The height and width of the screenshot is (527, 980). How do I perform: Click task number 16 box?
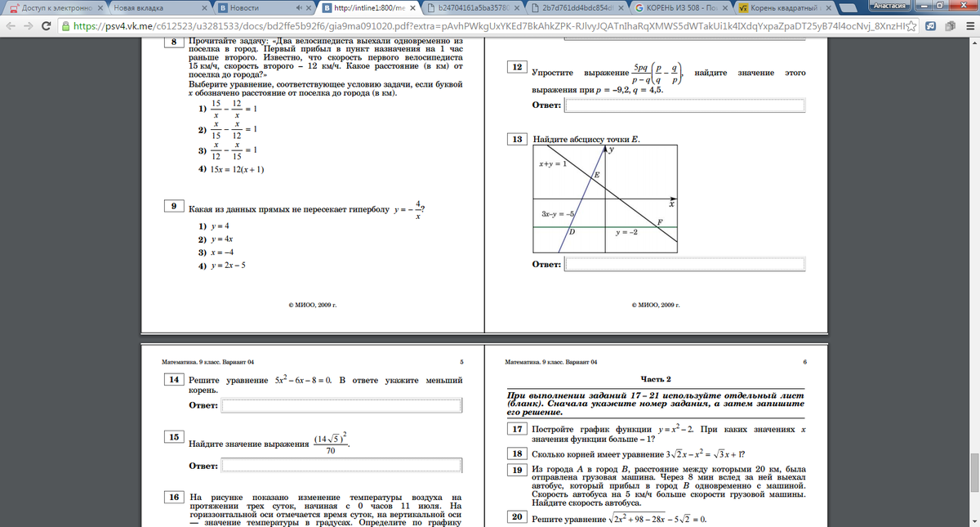[173, 497]
